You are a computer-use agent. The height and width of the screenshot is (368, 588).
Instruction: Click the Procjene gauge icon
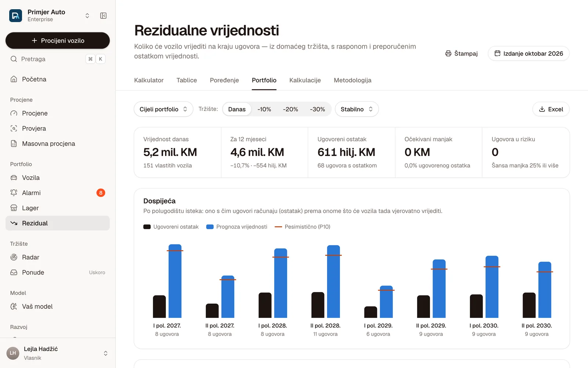click(14, 113)
